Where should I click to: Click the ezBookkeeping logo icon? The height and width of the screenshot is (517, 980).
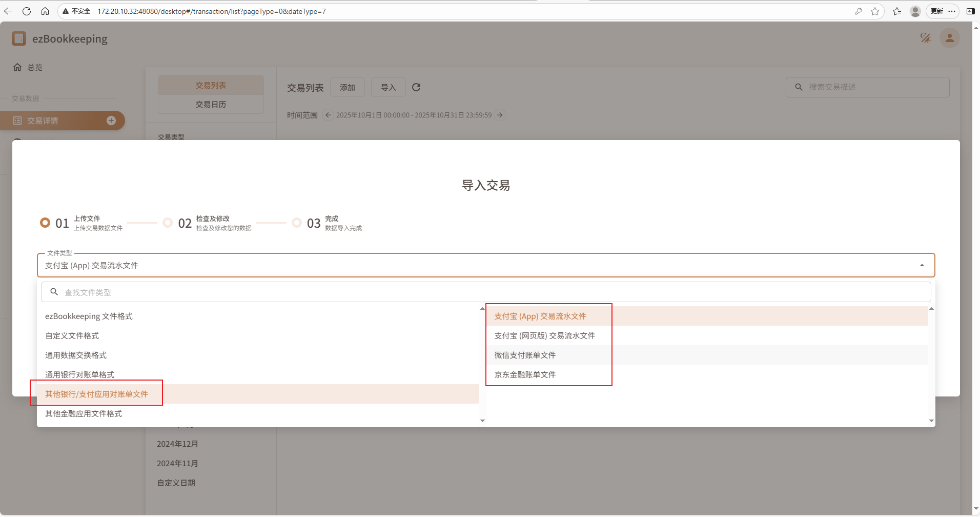click(19, 38)
